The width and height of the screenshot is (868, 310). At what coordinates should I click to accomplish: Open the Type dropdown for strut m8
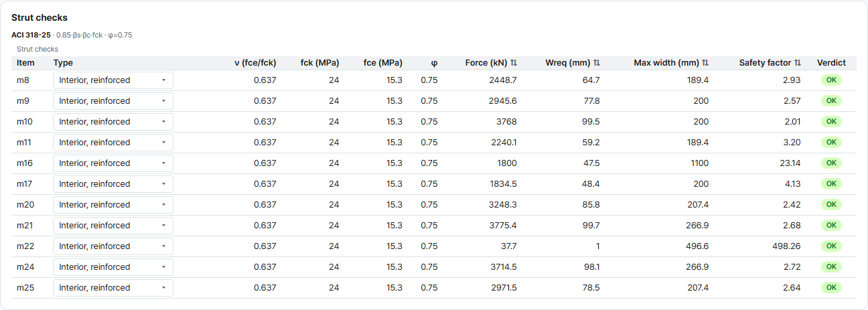pyautogui.click(x=113, y=80)
